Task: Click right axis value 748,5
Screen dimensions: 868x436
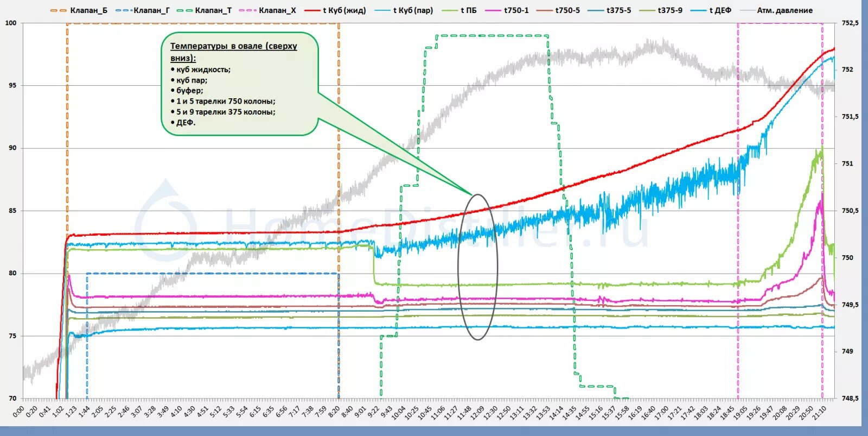Action: pos(850,399)
